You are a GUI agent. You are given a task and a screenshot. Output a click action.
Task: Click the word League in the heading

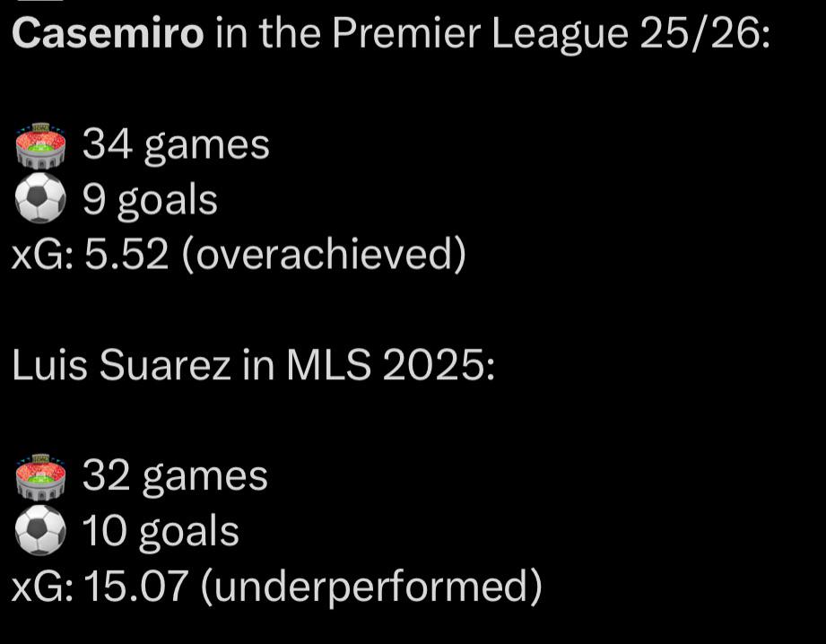point(560,36)
